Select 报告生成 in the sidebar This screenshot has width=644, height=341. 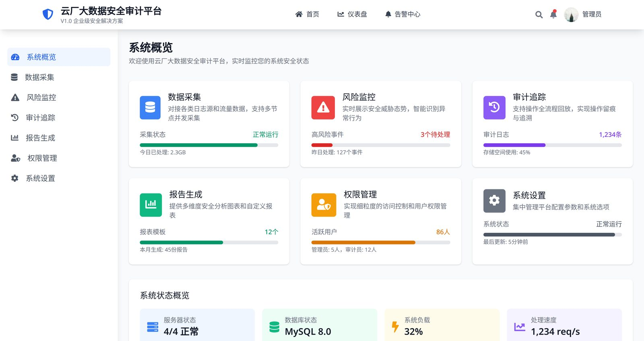(x=59, y=138)
